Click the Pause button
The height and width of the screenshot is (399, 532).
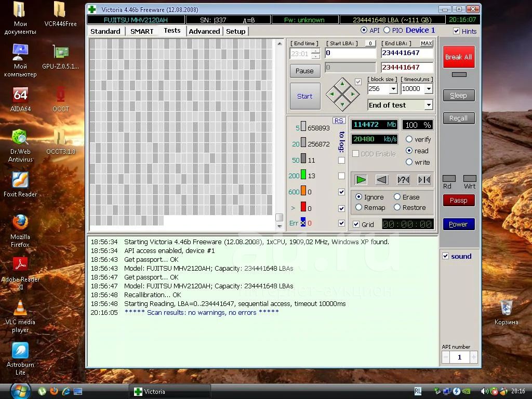point(304,71)
